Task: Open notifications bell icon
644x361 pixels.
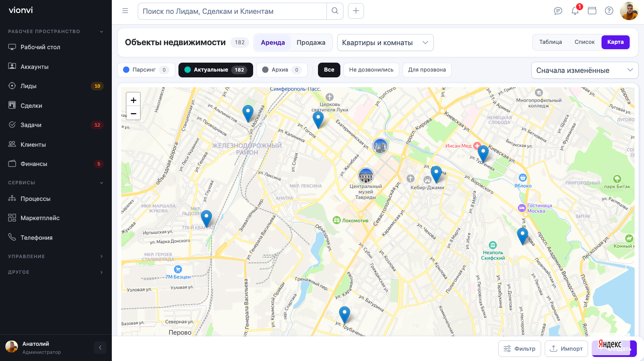Action: coord(575,11)
